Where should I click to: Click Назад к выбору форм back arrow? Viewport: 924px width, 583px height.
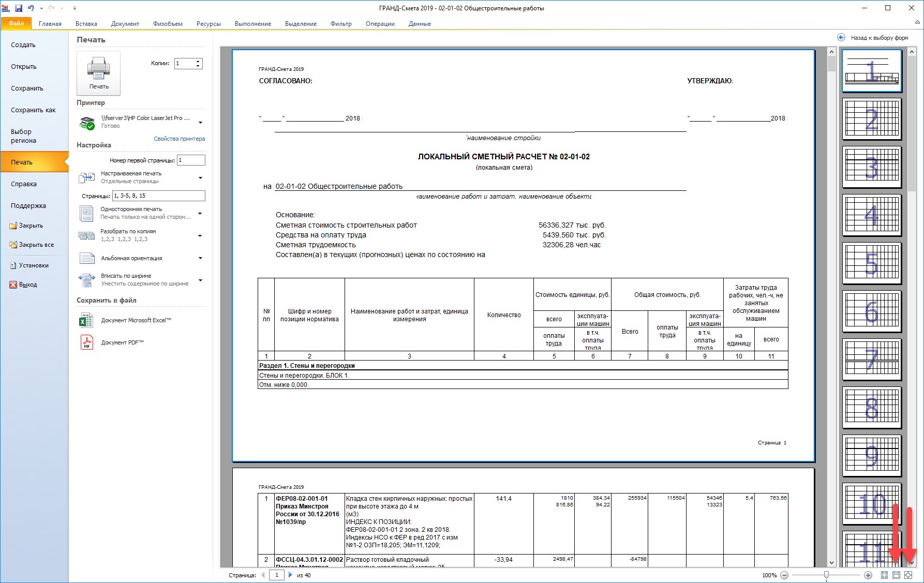[841, 37]
